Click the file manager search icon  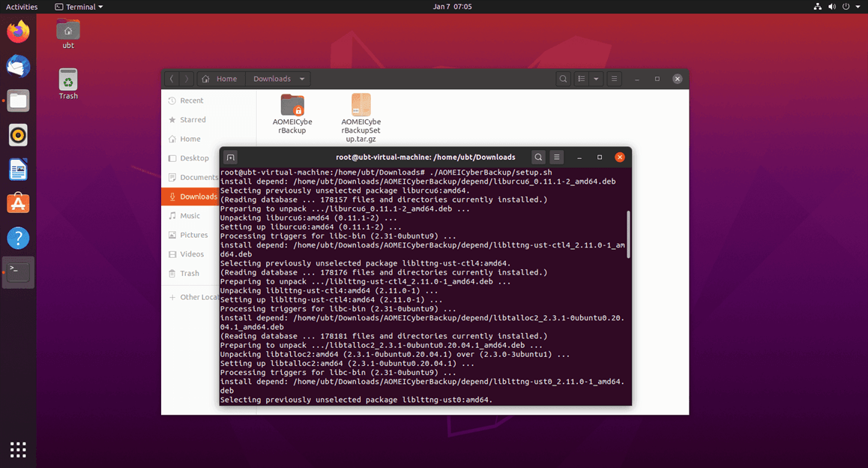[563, 79]
